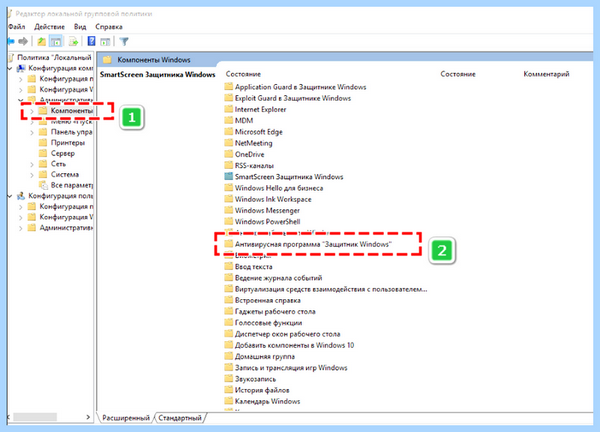Expand the Сеть tree node
The height and width of the screenshot is (432, 600).
tap(32, 164)
